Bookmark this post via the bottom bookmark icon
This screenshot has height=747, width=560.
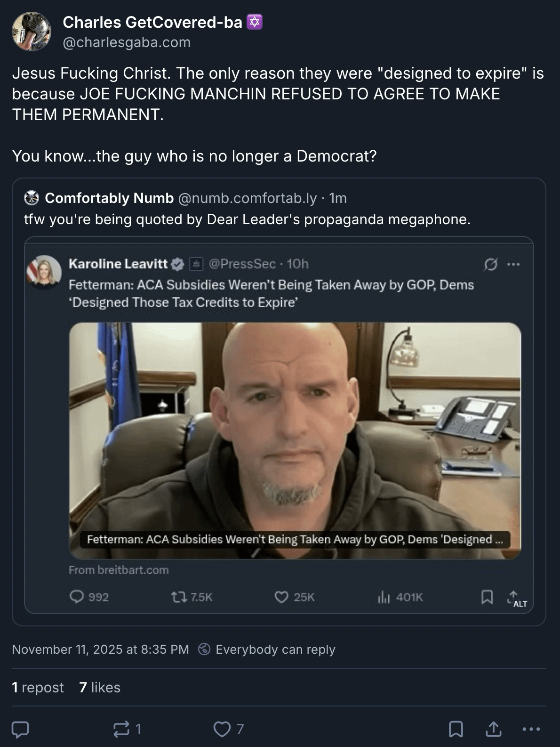[456, 729]
